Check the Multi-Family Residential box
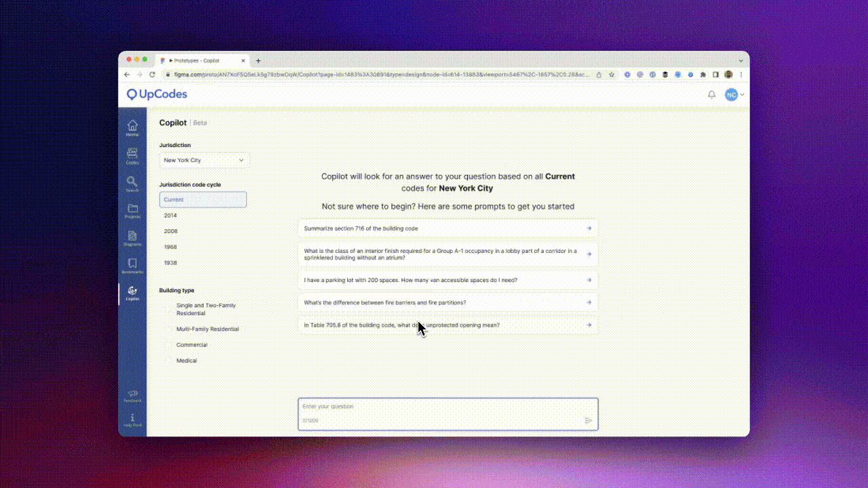 [170, 329]
